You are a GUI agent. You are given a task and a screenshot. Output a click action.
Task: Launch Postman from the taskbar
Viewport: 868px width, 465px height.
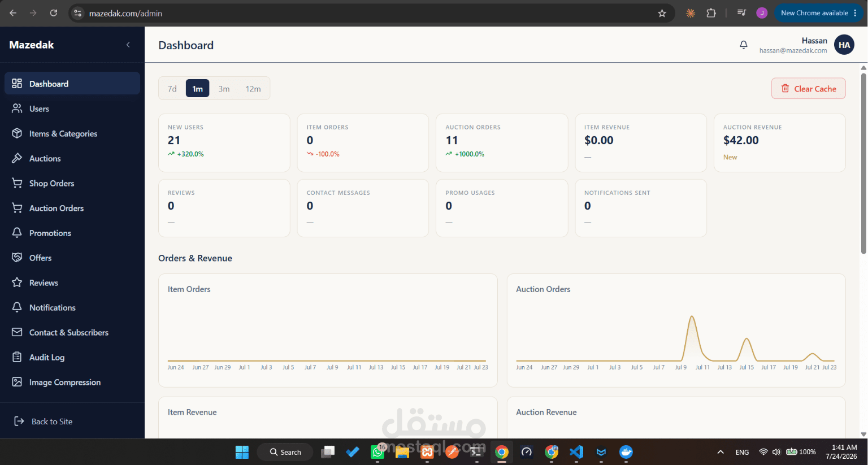452,452
